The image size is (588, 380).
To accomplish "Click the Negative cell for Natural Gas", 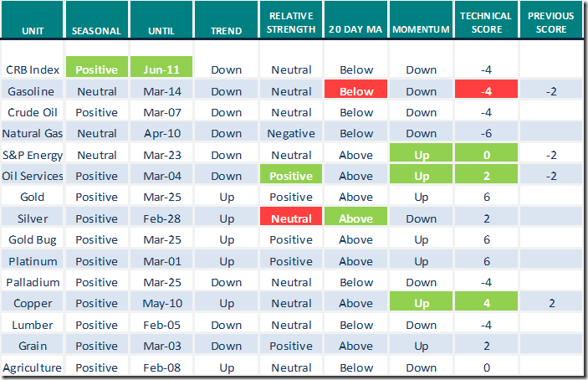I will [291, 133].
